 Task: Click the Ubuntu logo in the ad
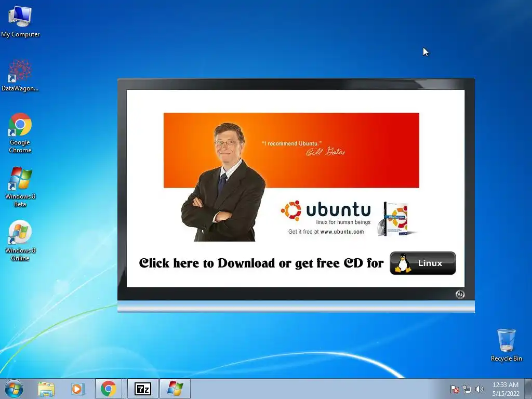pos(326,210)
